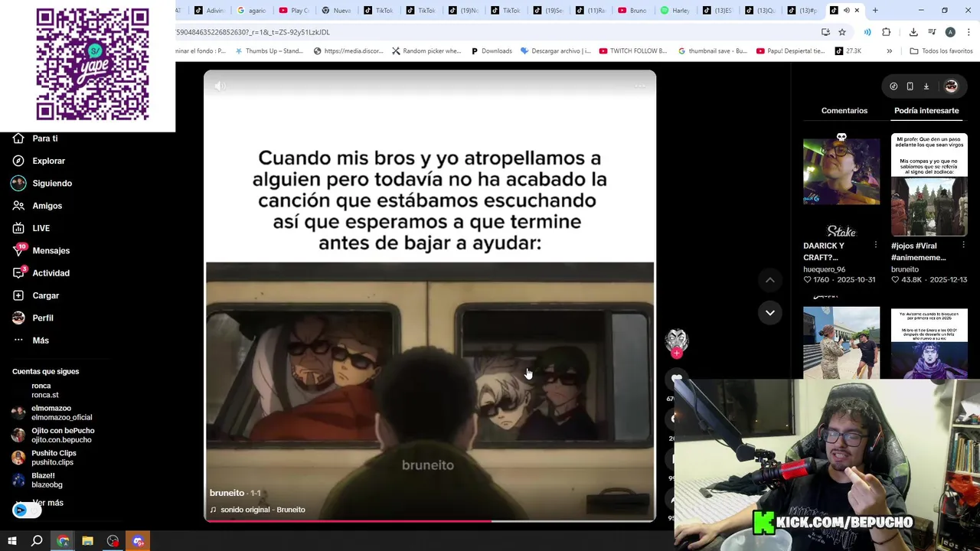
Task: Switch to Podría interesarte tab
Action: click(926, 110)
